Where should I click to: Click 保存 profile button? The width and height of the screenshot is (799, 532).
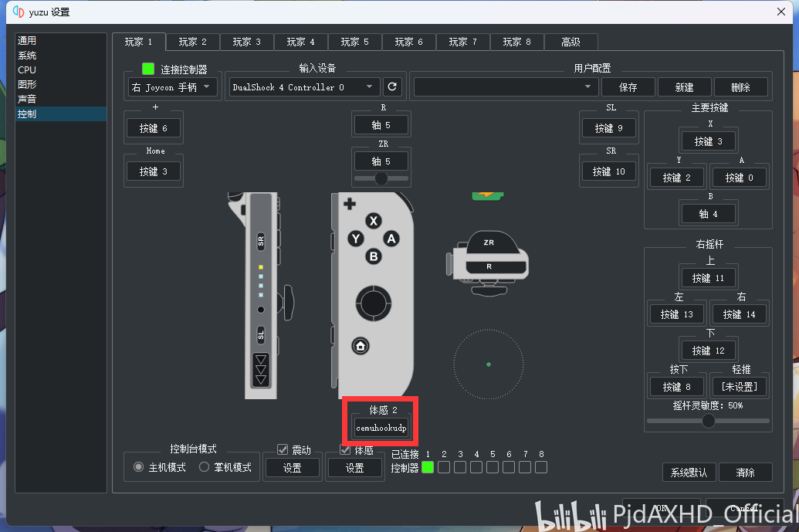(x=628, y=87)
